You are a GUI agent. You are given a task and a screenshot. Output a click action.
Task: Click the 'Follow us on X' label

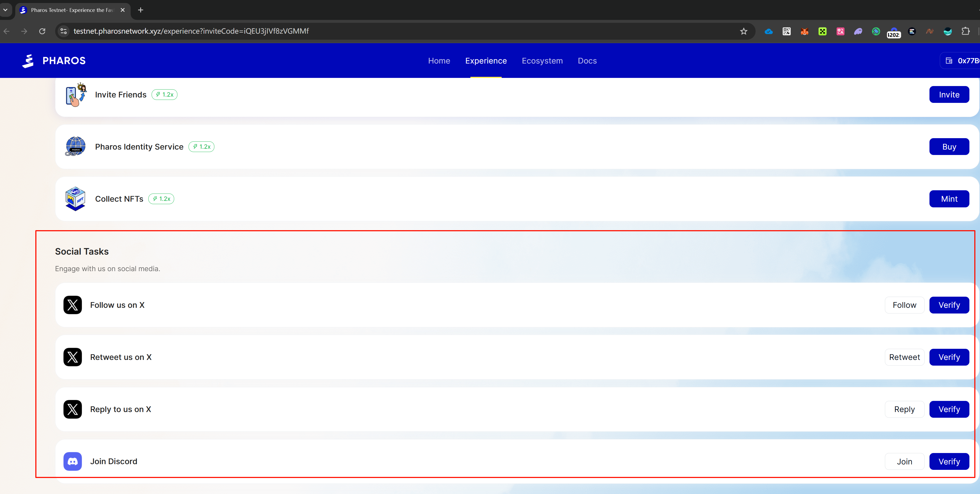pos(117,305)
